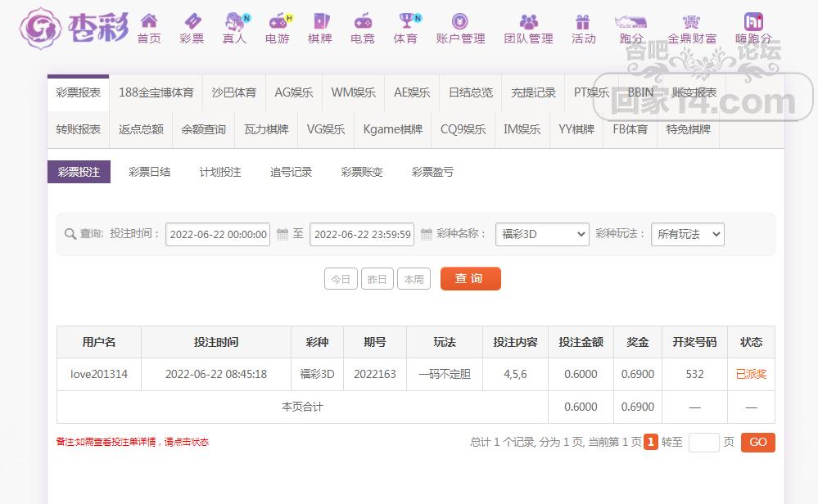Viewport: 818px width, 504px height.
Task: Open the 团队管理 team icon
Action: [x=528, y=21]
